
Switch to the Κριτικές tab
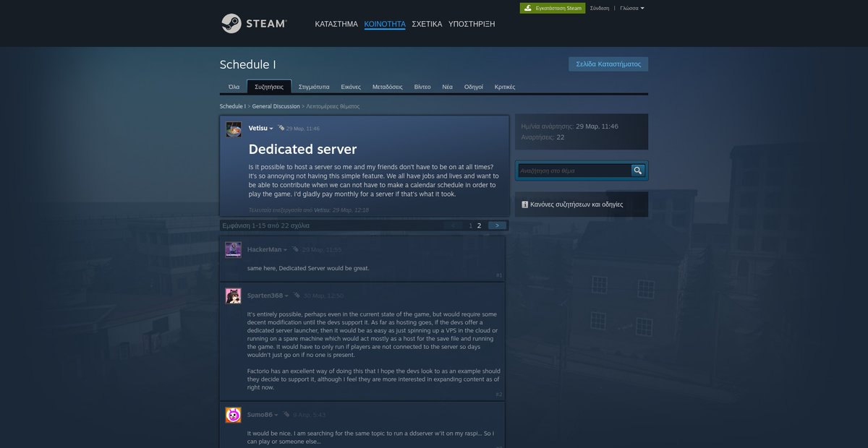[x=505, y=87]
